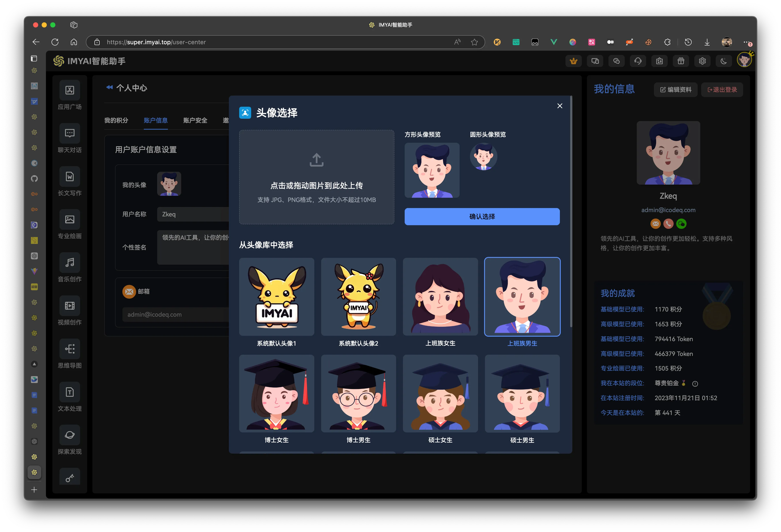Select 硕士女生 avatar
This screenshot has width=781, height=532.
(x=440, y=394)
